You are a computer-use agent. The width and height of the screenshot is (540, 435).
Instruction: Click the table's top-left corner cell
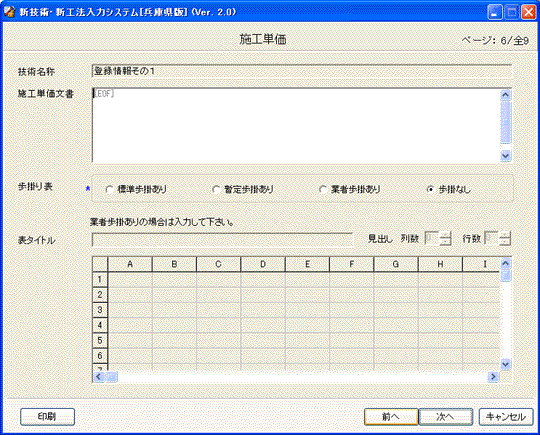click(100, 264)
